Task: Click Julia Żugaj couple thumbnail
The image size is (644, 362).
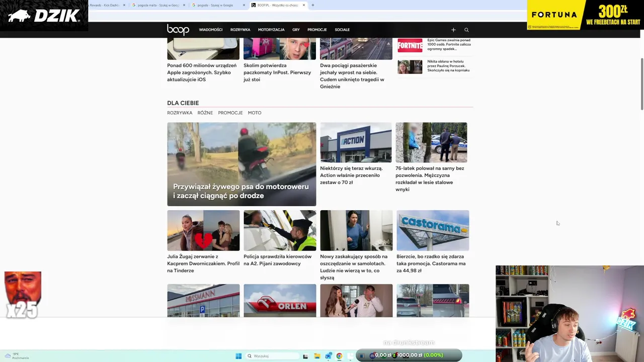Action: pyautogui.click(x=203, y=230)
